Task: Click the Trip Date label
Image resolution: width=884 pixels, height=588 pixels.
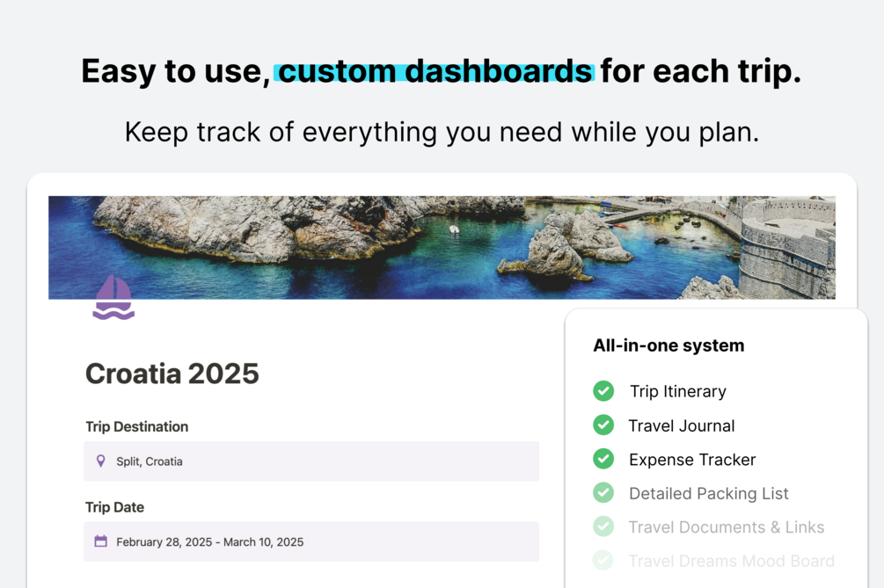Action: pos(115,507)
